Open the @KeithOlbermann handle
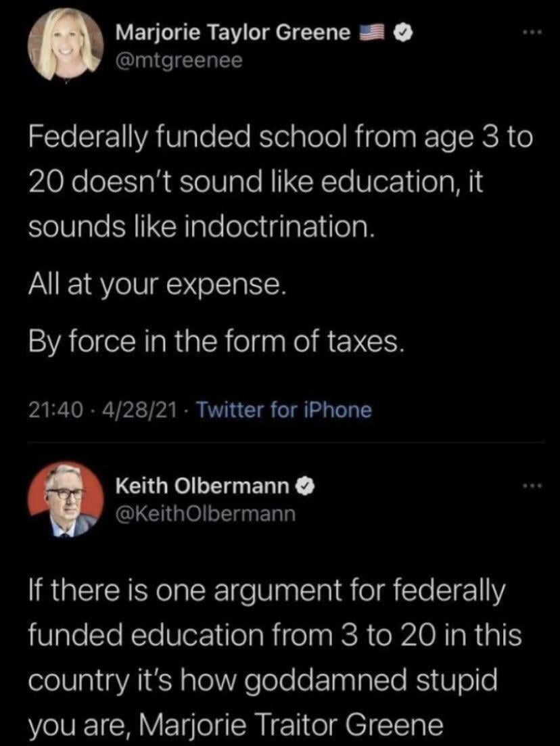Image resolution: width=560 pixels, height=746 pixels. tap(206, 513)
